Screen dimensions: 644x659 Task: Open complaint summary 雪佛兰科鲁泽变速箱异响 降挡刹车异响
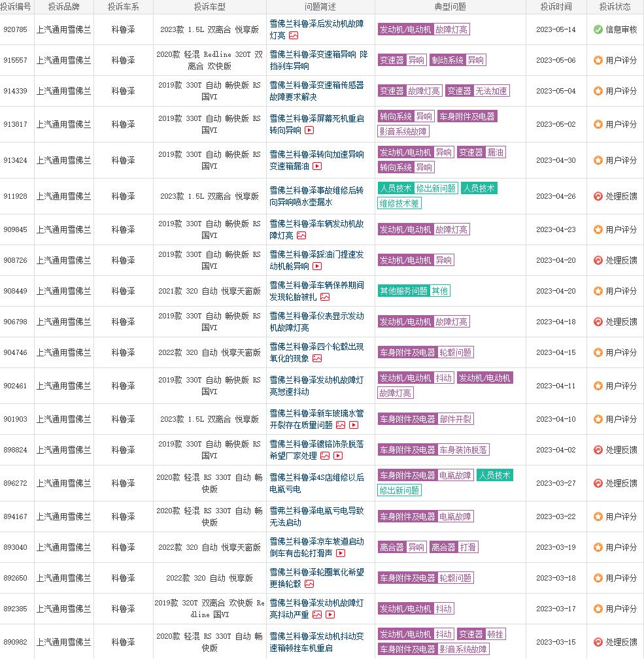tap(319, 59)
